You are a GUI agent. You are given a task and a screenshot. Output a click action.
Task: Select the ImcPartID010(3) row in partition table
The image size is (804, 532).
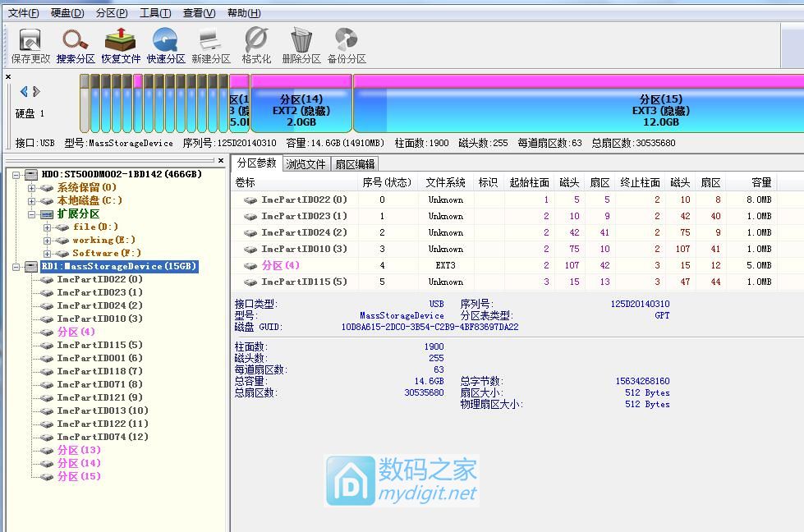click(504, 249)
